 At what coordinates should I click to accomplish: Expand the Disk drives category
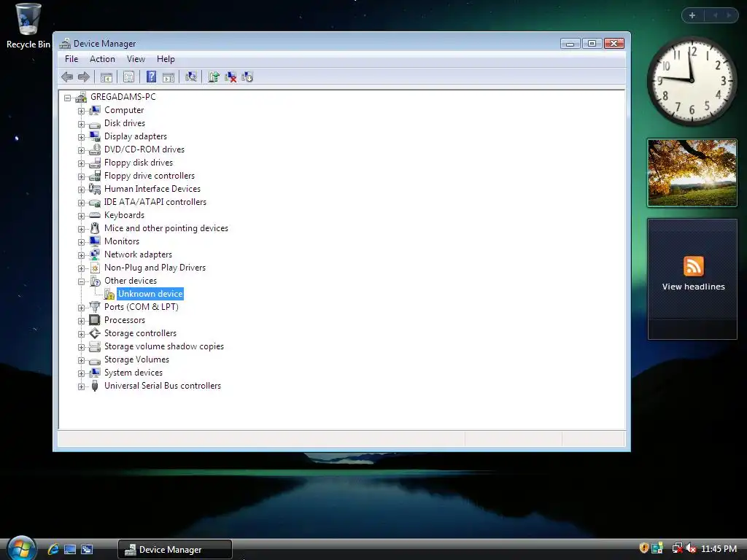click(81, 124)
